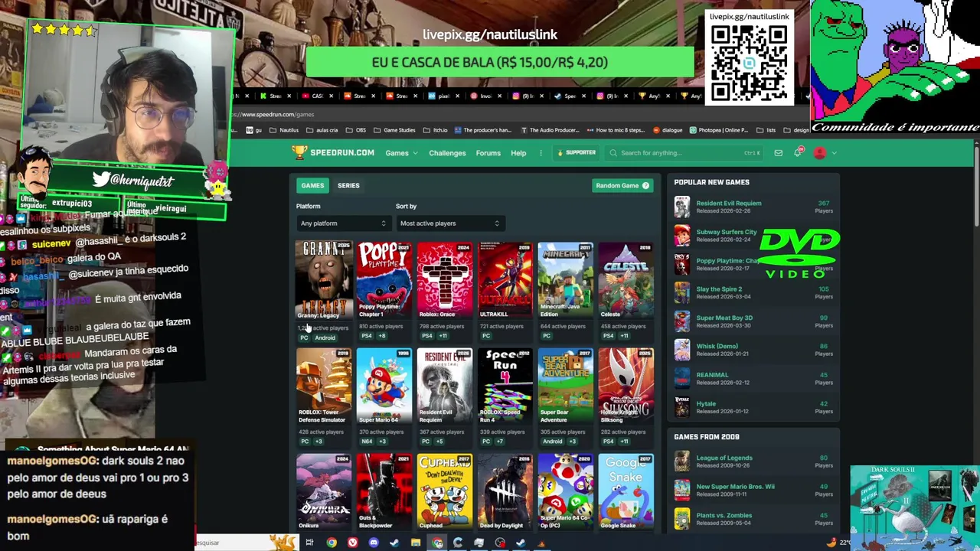The height and width of the screenshot is (551, 980).
Task: Open the Super Bear Adventure cover
Action: point(566,386)
